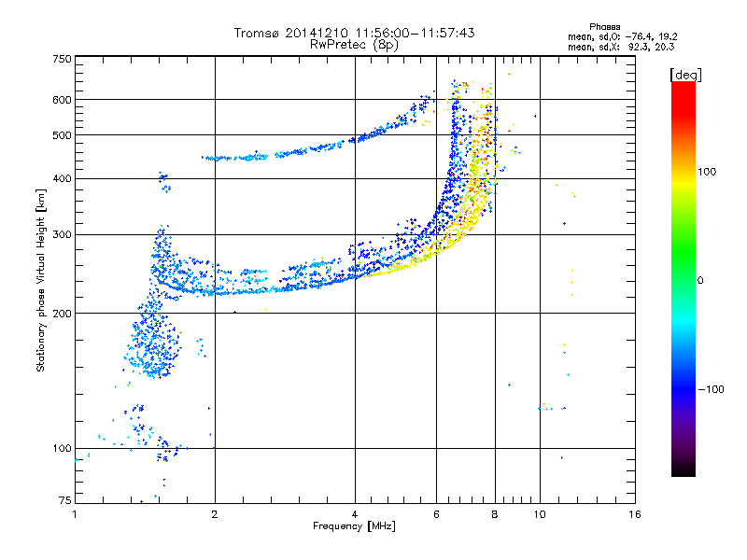
Task: Click the y-axis tick label '750'
Action: tap(63, 59)
